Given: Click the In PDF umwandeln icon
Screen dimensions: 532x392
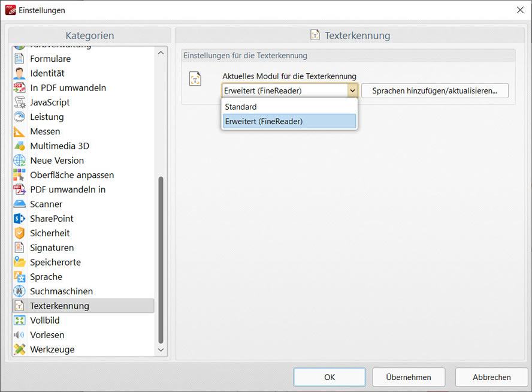Looking at the screenshot, I should point(19,88).
